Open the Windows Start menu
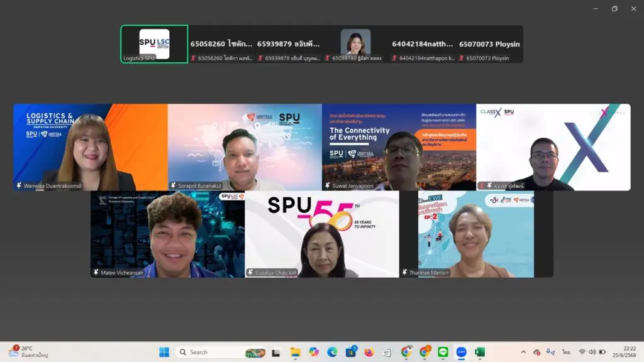Screen dimensions: 644x362 pyautogui.click(x=164, y=352)
